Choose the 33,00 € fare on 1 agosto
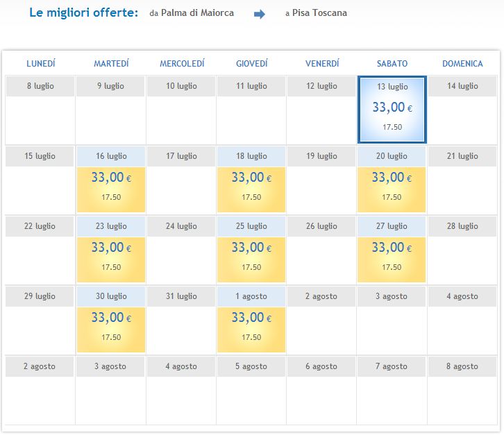504x435 pixels. click(251, 330)
